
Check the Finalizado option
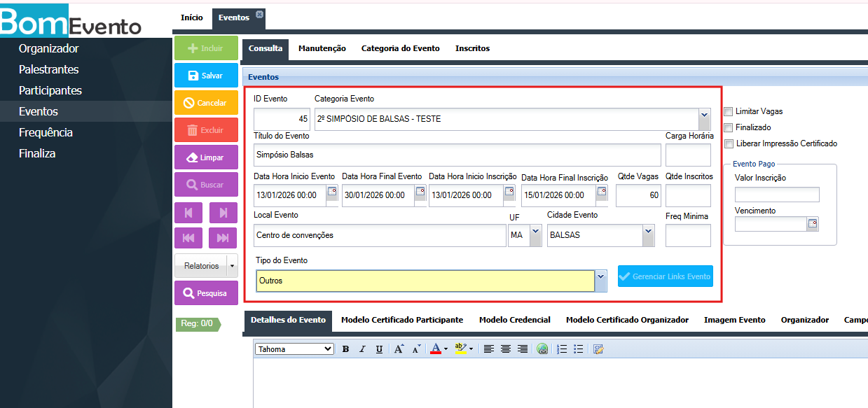point(729,127)
